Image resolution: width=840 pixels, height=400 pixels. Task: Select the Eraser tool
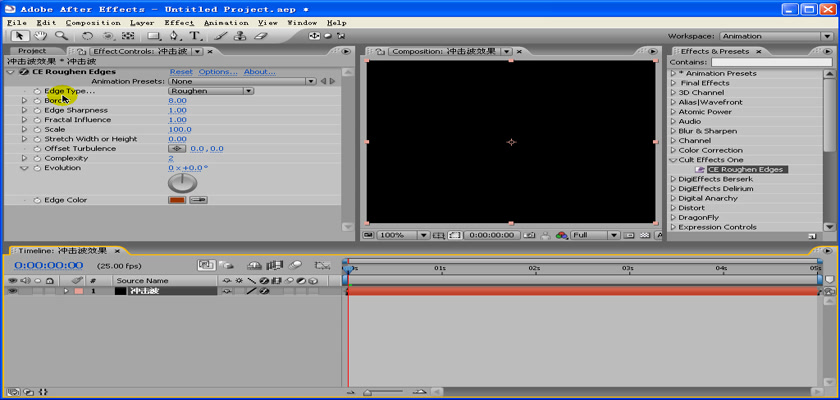click(x=260, y=36)
